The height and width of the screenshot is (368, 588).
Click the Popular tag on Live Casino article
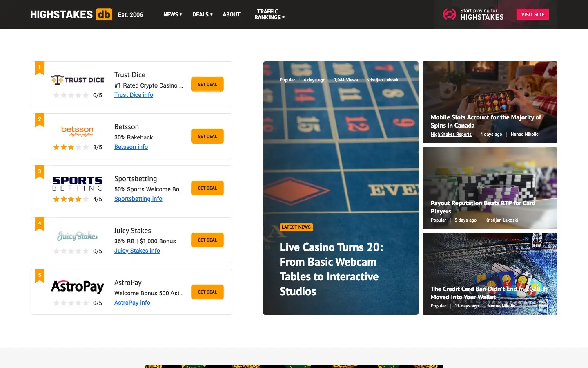point(287,80)
